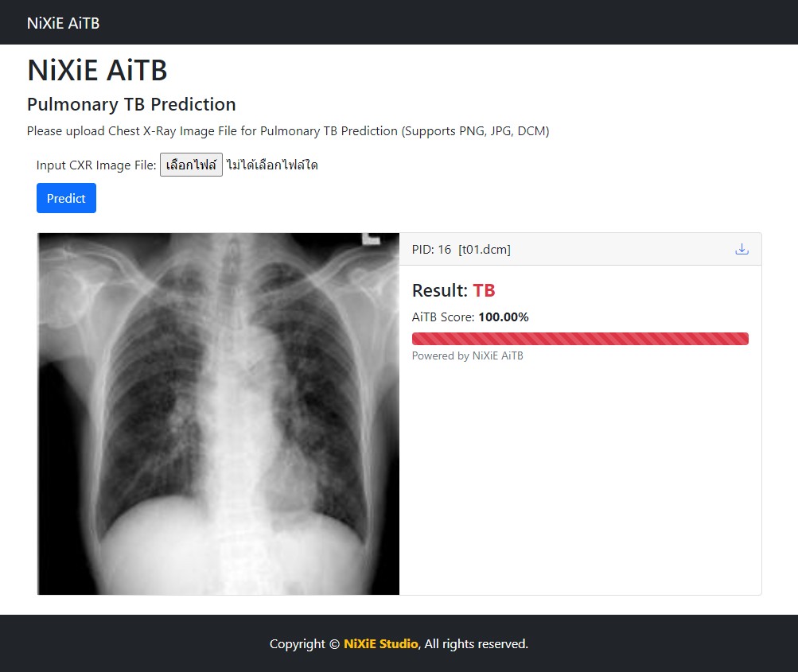
Task: Download the t01.dcm prediction result
Action: click(742, 250)
